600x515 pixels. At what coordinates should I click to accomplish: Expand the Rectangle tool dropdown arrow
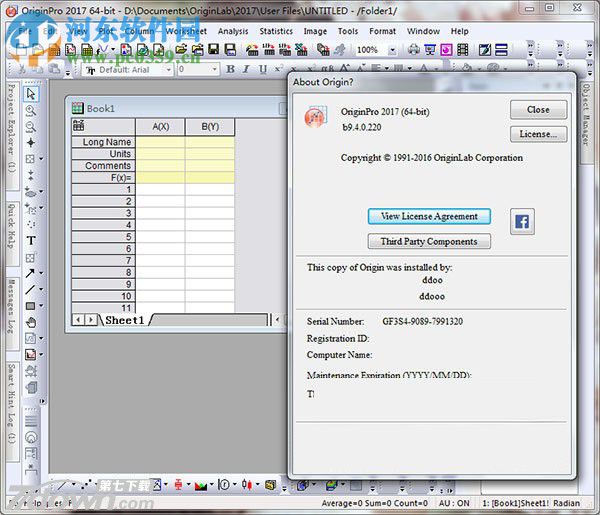[41, 306]
